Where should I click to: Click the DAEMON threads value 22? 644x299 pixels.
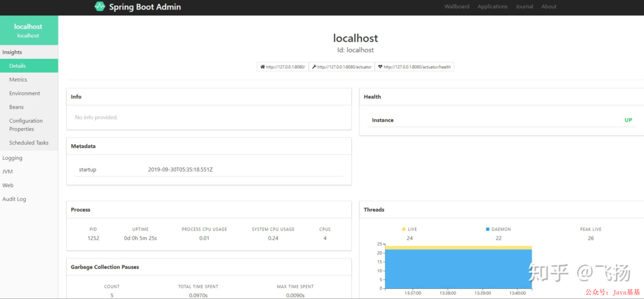(x=498, y=238)
